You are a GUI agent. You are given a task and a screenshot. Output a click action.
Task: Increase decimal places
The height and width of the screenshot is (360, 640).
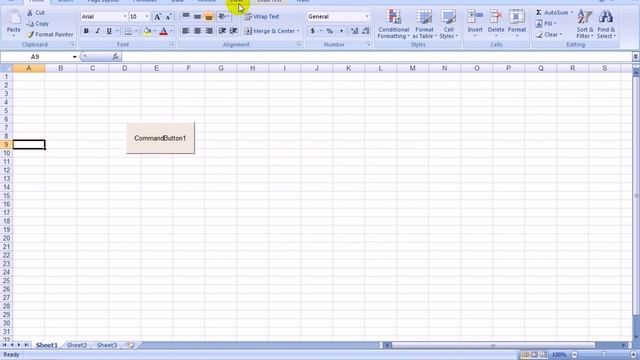[x=354, y=31]
